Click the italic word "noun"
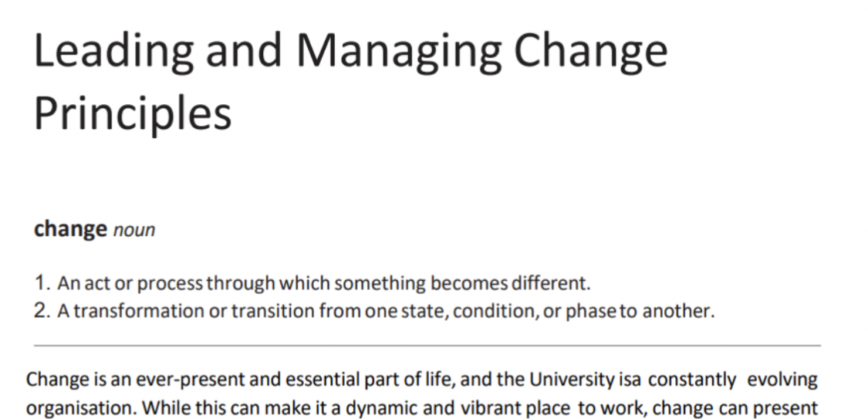This screenshot has width=868, height=419. coord(134,230)
